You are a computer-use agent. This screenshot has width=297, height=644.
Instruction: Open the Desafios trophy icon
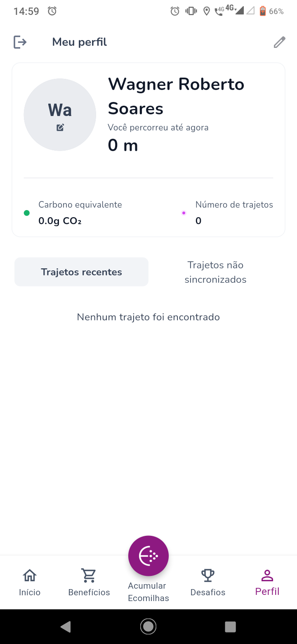207,575
